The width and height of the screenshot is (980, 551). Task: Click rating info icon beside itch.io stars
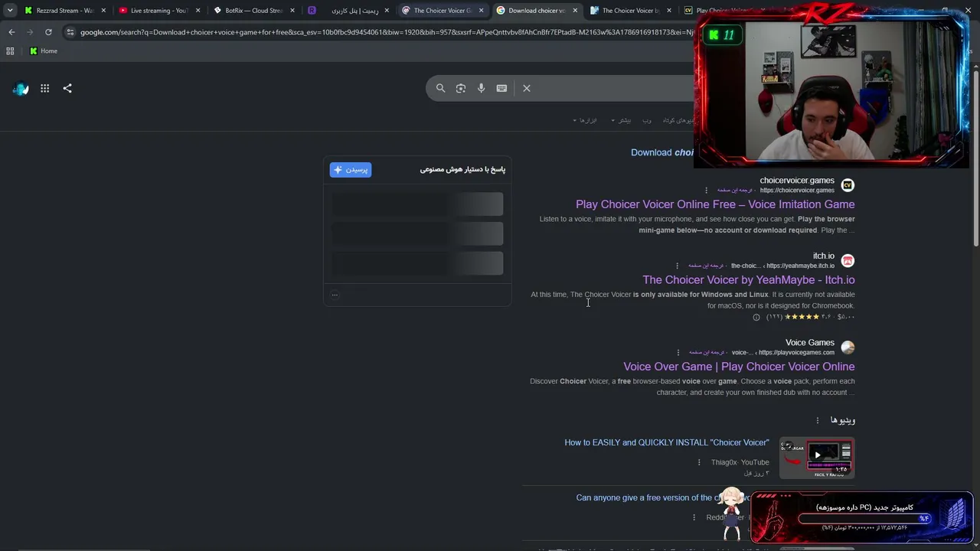[756, 317]
